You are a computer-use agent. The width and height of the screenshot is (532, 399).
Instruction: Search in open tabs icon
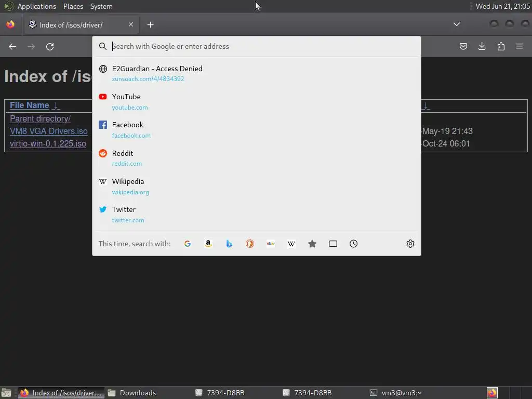tap(333, 244)
